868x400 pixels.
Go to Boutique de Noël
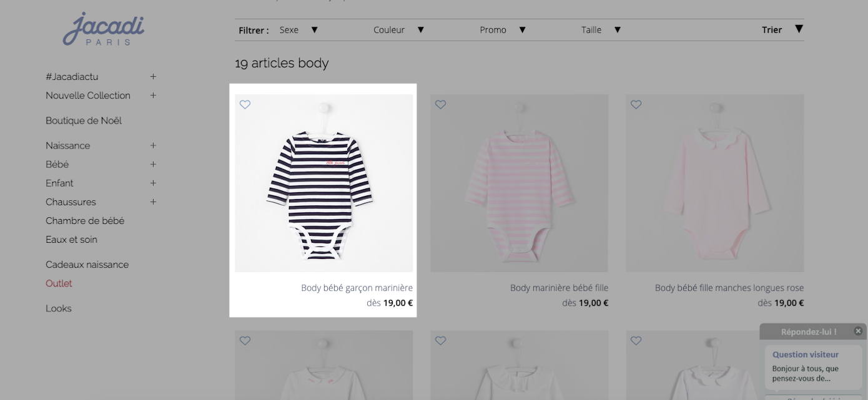coord(84,120)
